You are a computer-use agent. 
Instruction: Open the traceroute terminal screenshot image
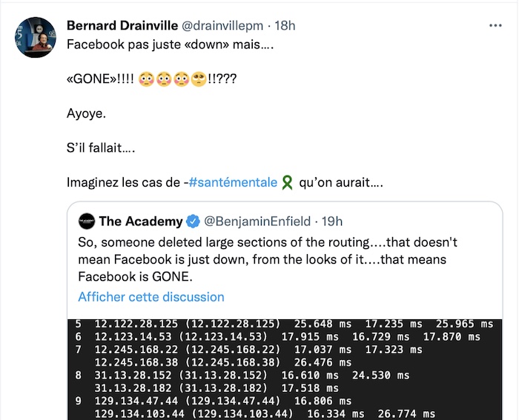coord(285,370)
